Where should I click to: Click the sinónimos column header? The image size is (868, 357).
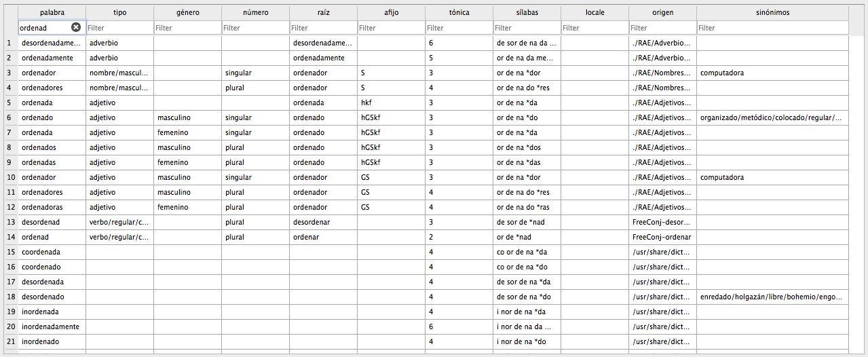click(x=773, y=12)
